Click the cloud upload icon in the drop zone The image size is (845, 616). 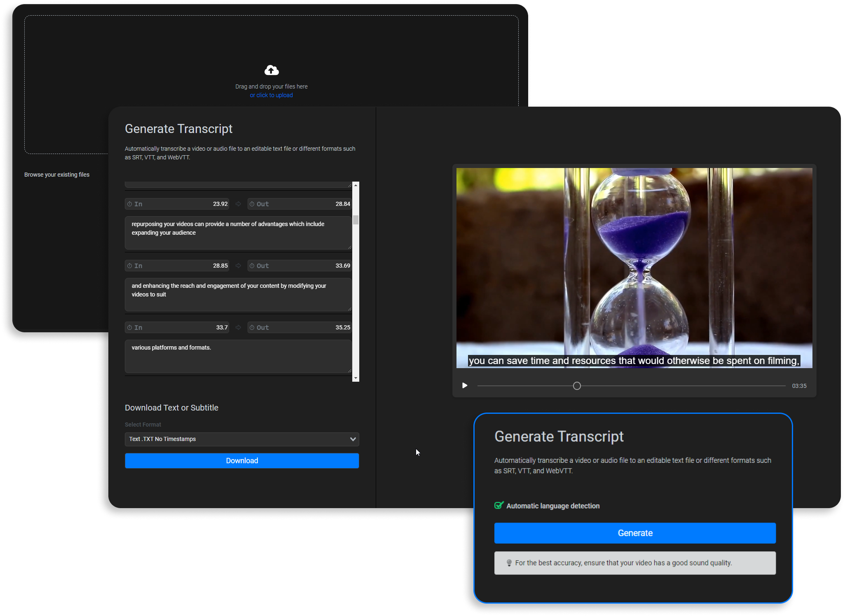click(271, 70)
